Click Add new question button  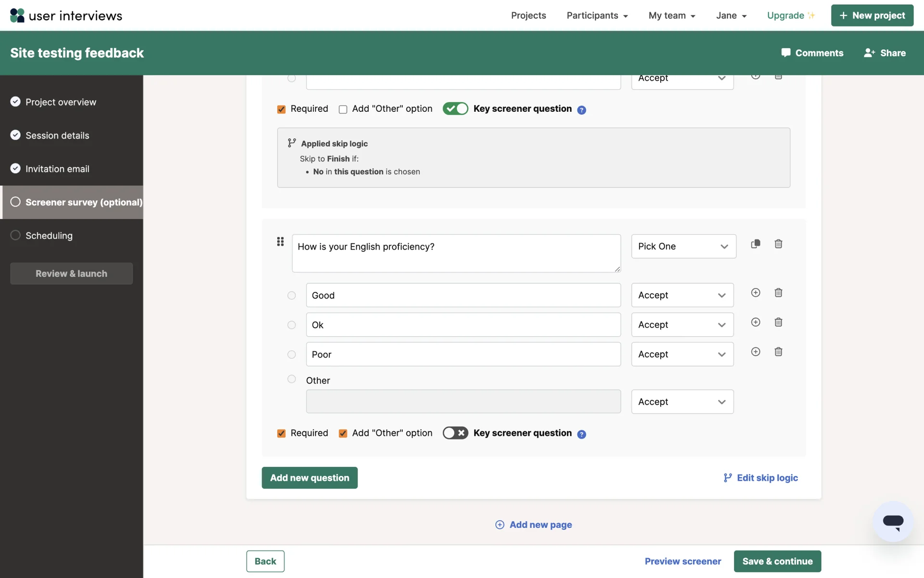pyautogui.click(x=309, y=478)
